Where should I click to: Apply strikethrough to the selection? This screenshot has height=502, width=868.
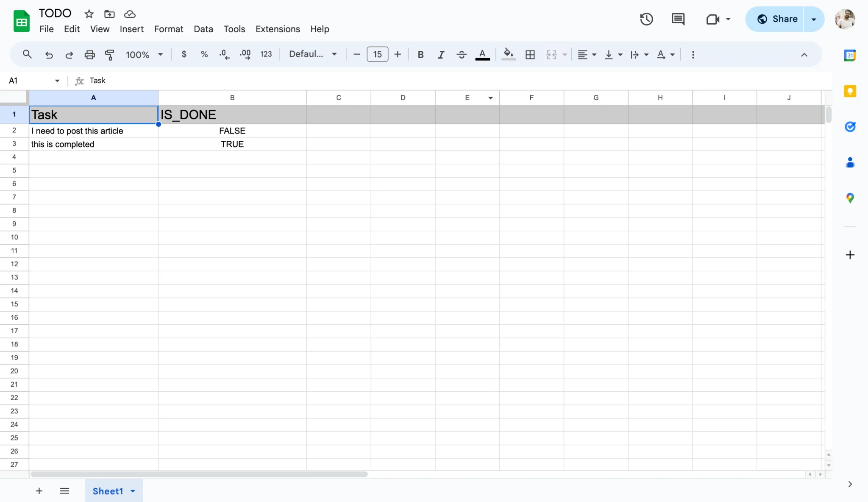tap(461, 54)
